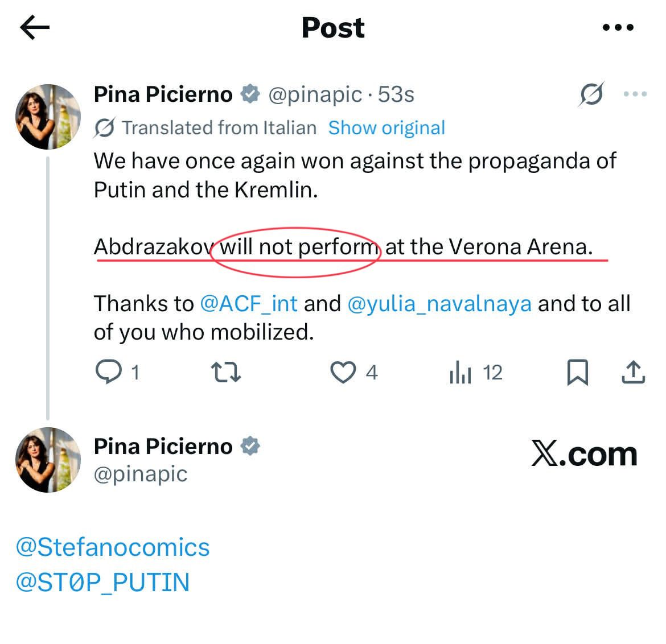Viewport: 666px width, 644px height.
Task: Share the post with the upload icon
Action: click(632, 373)
